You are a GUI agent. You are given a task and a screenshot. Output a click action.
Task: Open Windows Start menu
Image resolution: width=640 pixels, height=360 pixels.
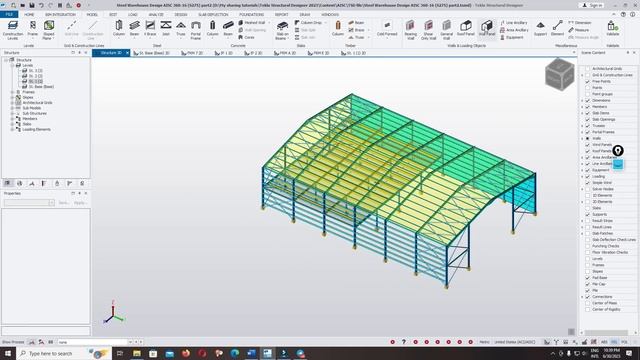(x=8, y=353)
